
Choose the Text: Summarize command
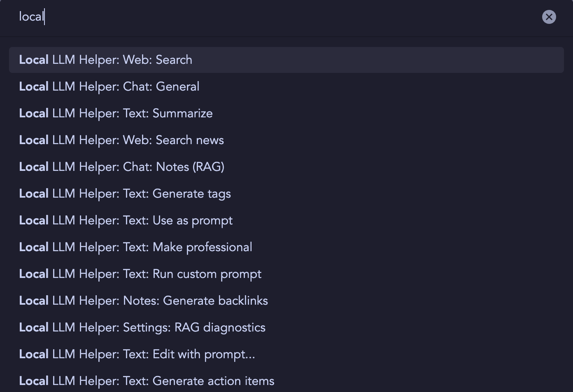coord(116,114)
